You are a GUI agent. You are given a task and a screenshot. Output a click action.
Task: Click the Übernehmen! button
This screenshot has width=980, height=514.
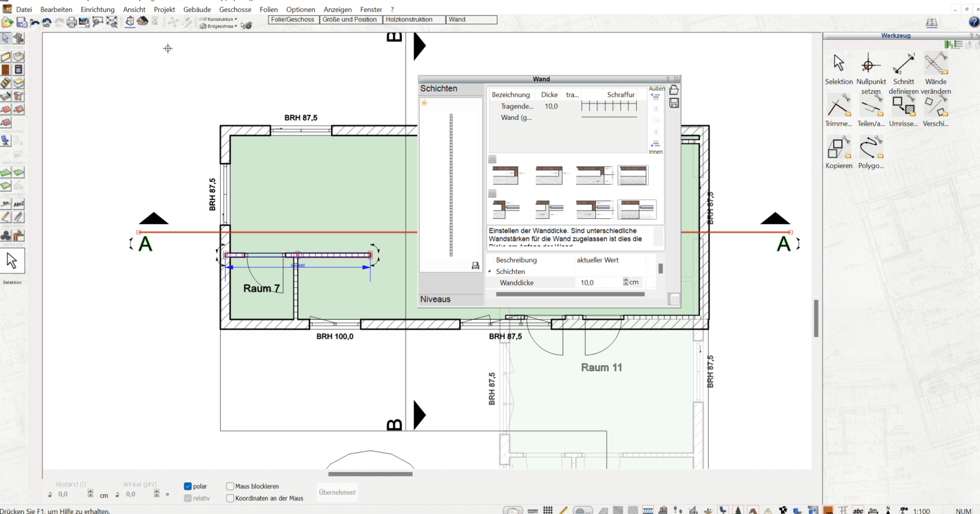coord(337,492)
